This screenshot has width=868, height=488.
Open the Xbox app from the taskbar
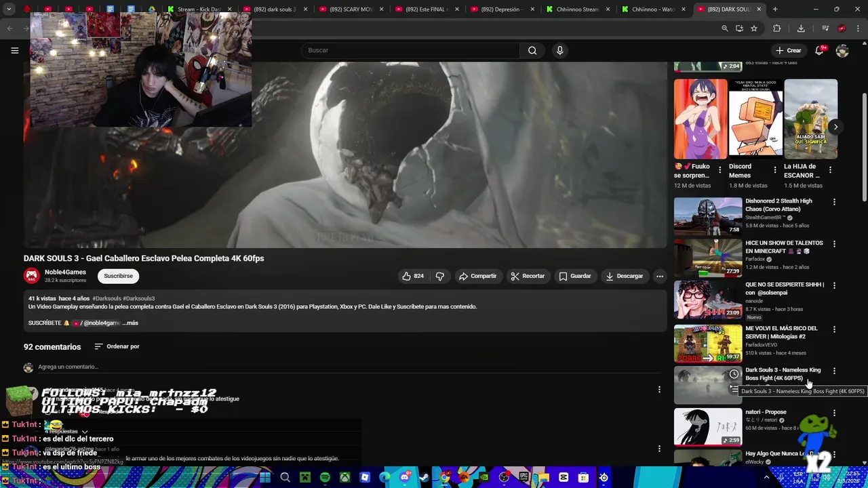point(345,477)
